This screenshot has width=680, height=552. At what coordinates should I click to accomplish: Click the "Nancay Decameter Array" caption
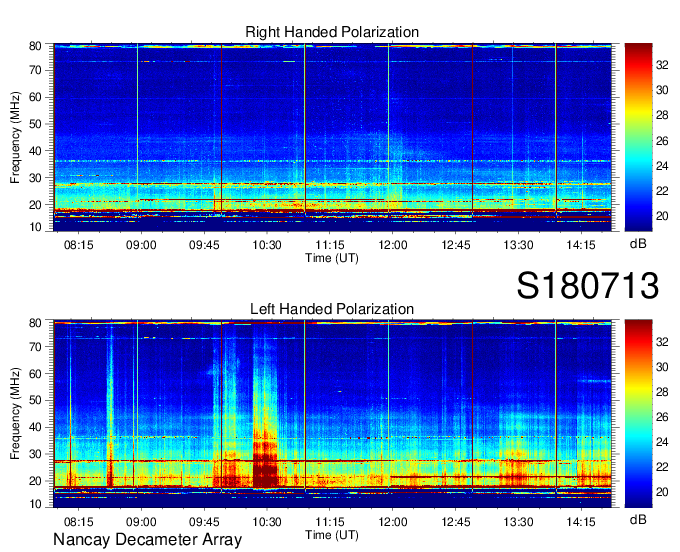[147, 540]
